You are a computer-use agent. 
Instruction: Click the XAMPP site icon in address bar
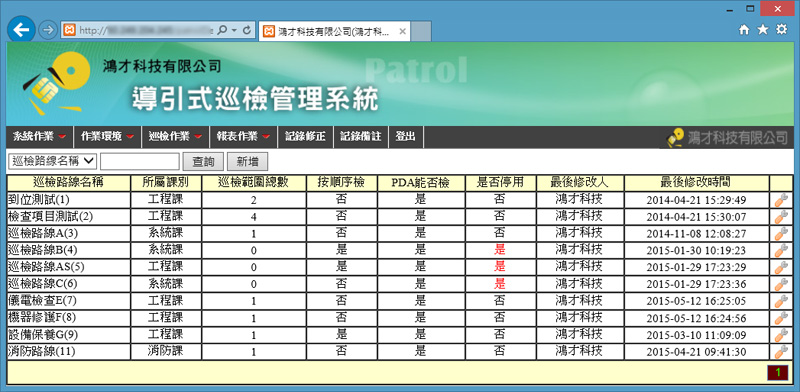click(69, 31)
